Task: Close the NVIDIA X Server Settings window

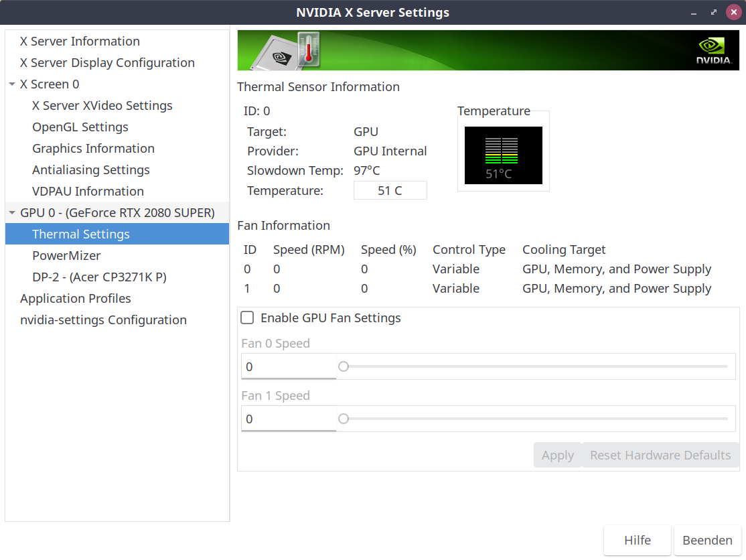Action: click(734, 12)
